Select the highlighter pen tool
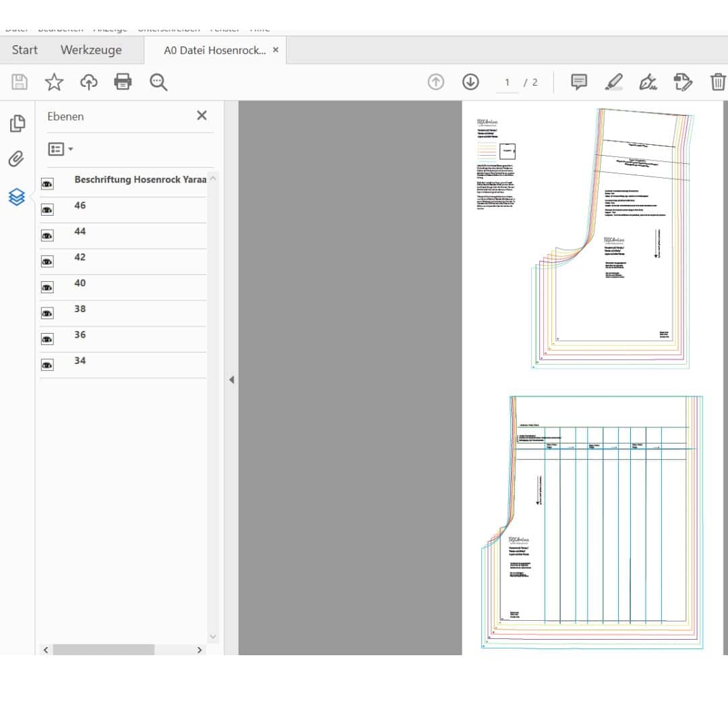 (x=613, y=82)
